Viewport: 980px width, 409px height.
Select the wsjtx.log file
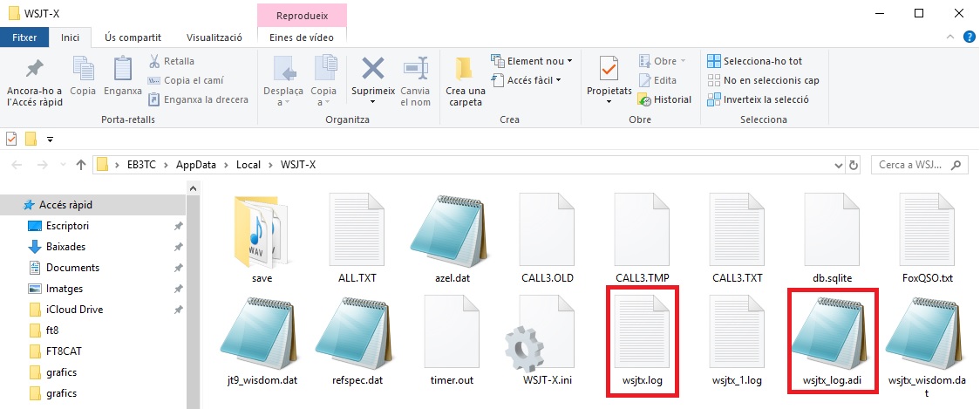(643, 341)
